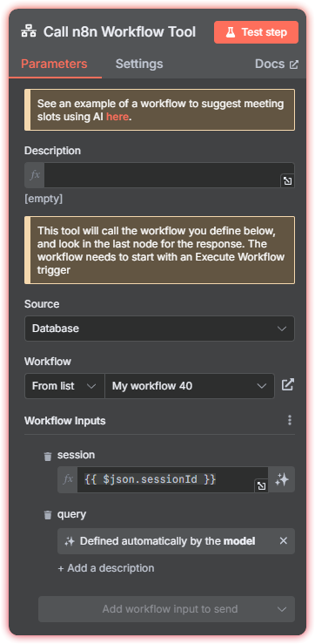The width and height of the screenshot is (315, 644).
Task: Toggle the Description field fx expression mode
Action: (x=35, y=175)
